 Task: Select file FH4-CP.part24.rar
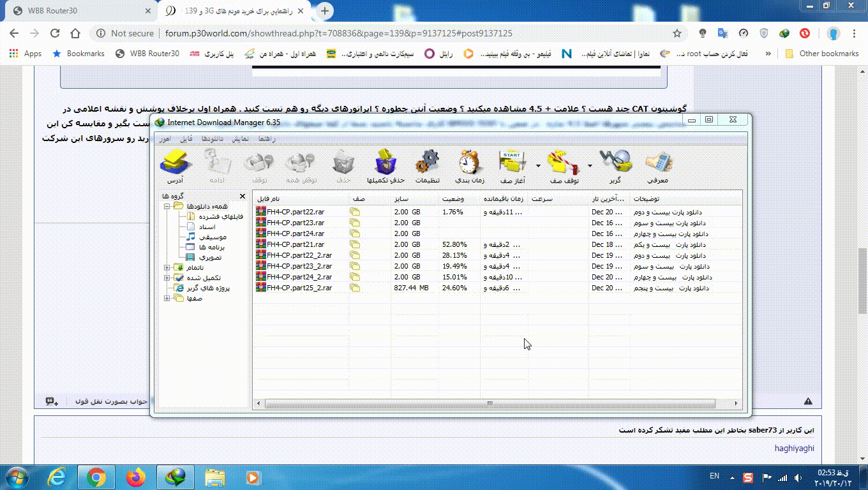pos(296,234)
